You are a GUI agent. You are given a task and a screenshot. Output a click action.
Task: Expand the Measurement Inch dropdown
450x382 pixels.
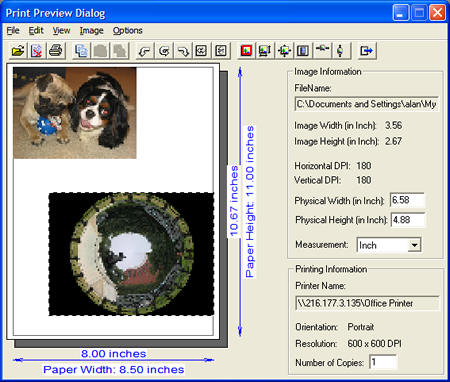tap(414, 245)
